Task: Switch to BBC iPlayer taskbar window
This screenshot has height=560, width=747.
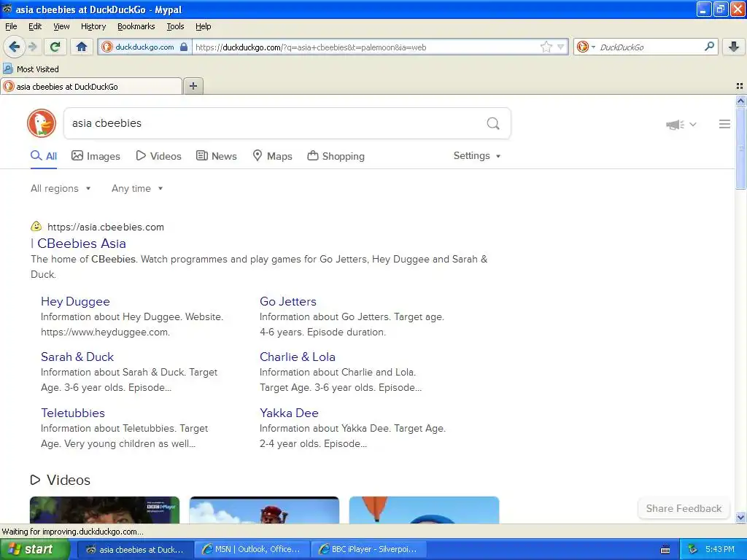Action: point(368,549)
